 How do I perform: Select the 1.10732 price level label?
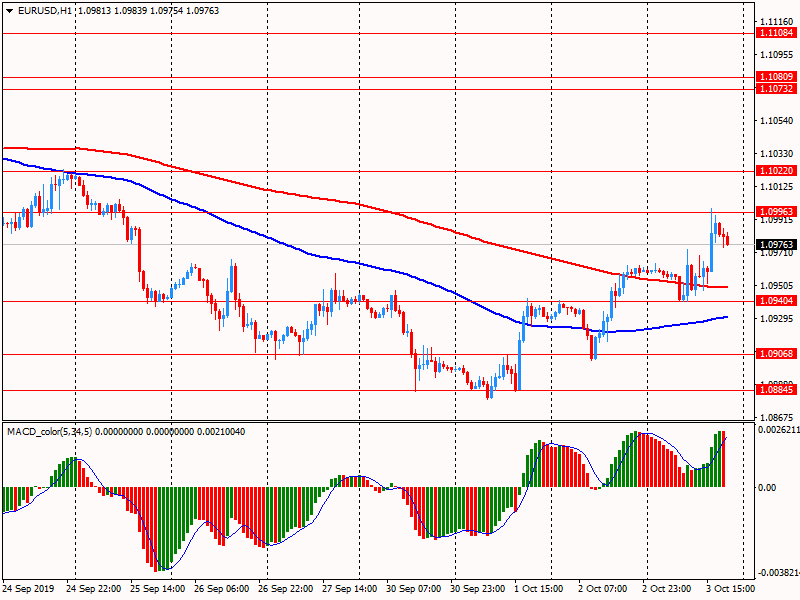777,89
